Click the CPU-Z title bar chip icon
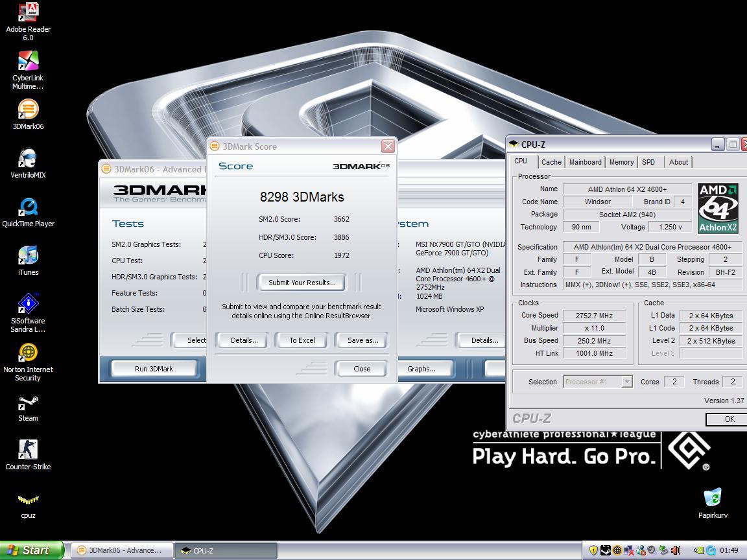 [514, 144]
